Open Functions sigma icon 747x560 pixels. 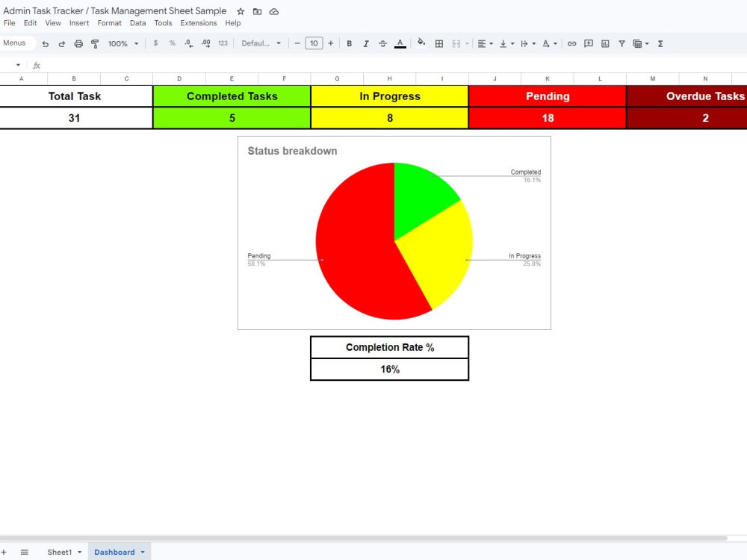pyautogui.click(x=660, y=44)
